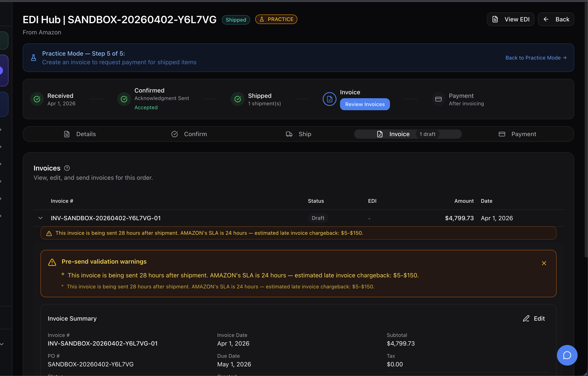Open the chat support bubble
588x376 pixels.
tap(567, 355)
